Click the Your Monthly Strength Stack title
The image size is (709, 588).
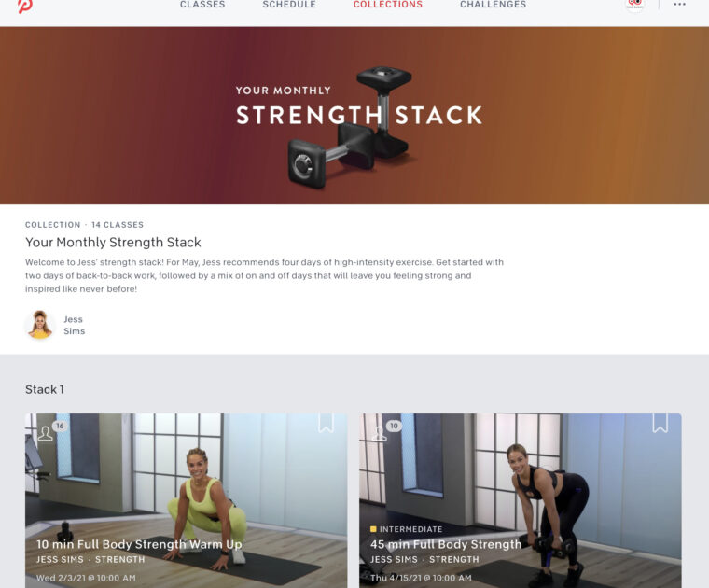(113, 243)
